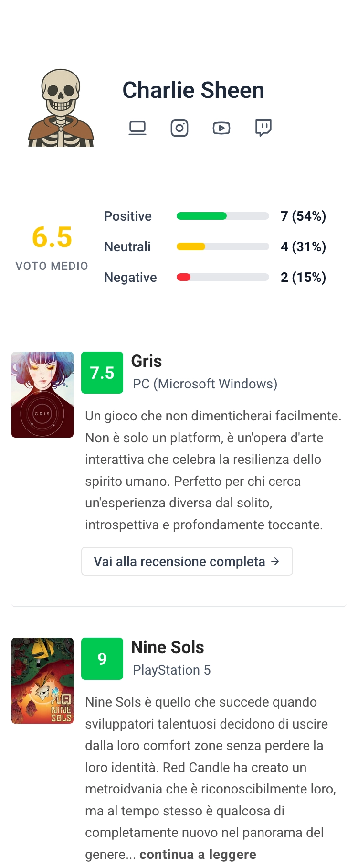This screenshot has height=868, width=358.
Task: Click the 7.5 score badge for Gris
Action: tap(102, 373)
